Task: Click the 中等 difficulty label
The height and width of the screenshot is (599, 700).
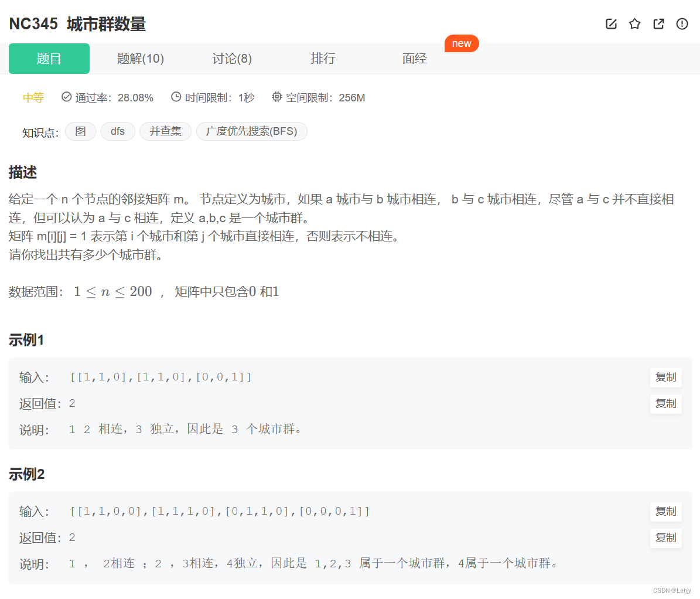Action: 33,97
